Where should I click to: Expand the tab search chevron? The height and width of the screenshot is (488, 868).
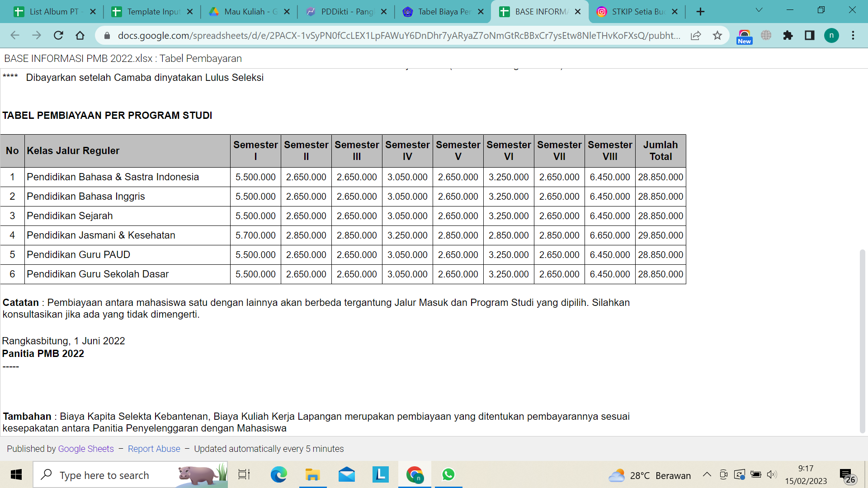click(x=759, y=10)
